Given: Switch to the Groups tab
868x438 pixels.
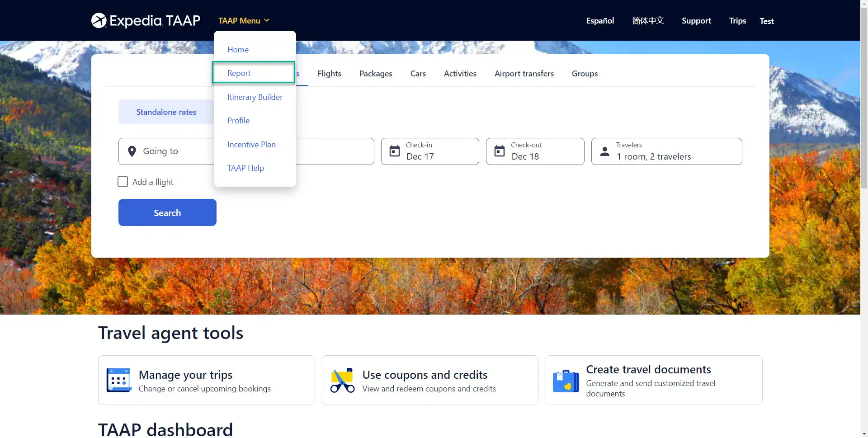Looking at the screenshot, I should click(585, 74).
